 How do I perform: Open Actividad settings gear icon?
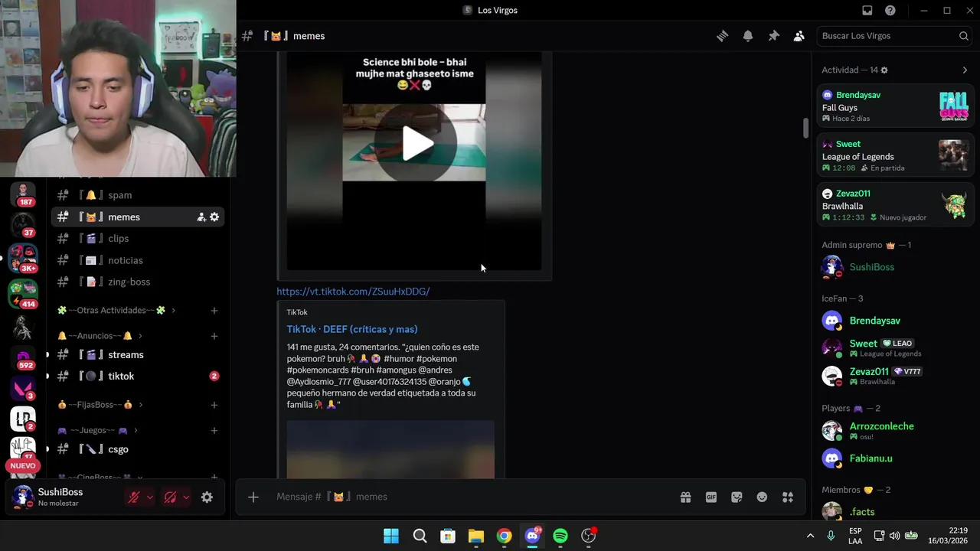pyautogui.click(x=884, y=70)
